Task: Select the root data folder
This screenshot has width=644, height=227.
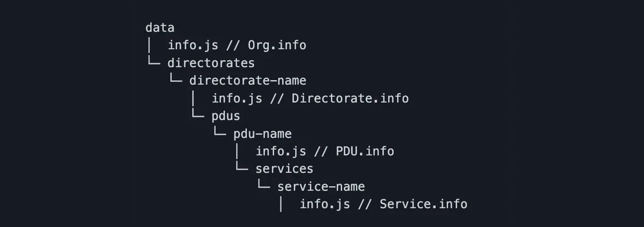Action: pyautogui.click(x=160, y=28)
